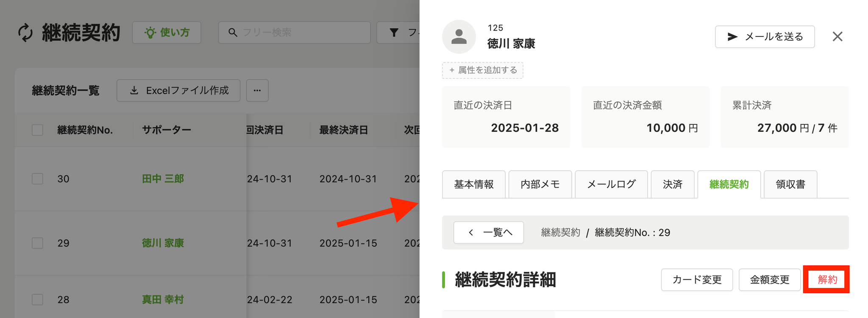Check the row checkbox for contract 29

coord(38,243)
